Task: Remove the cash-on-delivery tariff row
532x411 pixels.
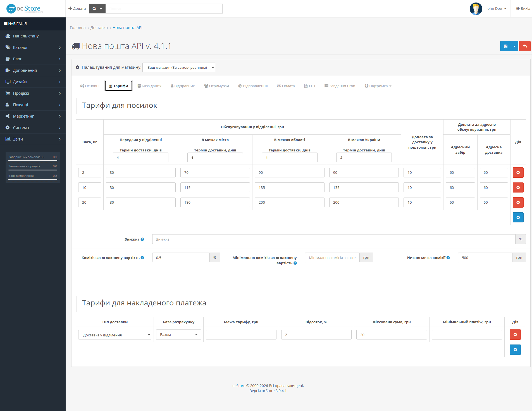Action: pyautogui.click(x=515, y=334)
